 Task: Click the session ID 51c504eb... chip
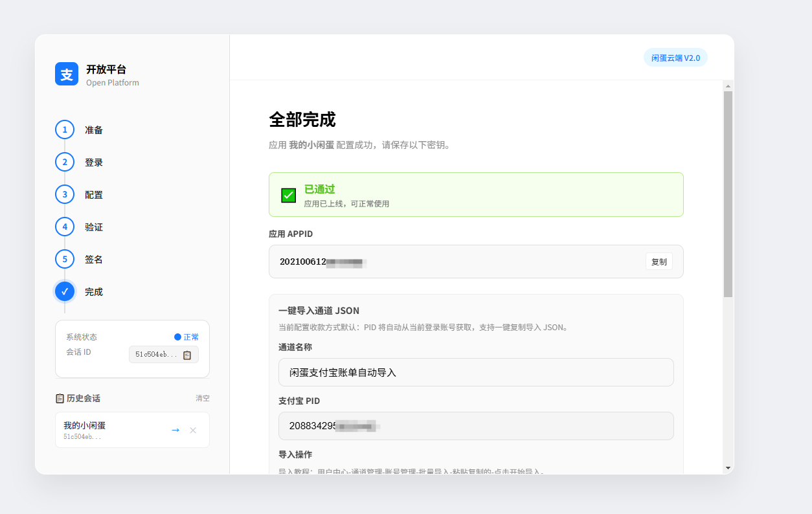click(x=164, y=355)
